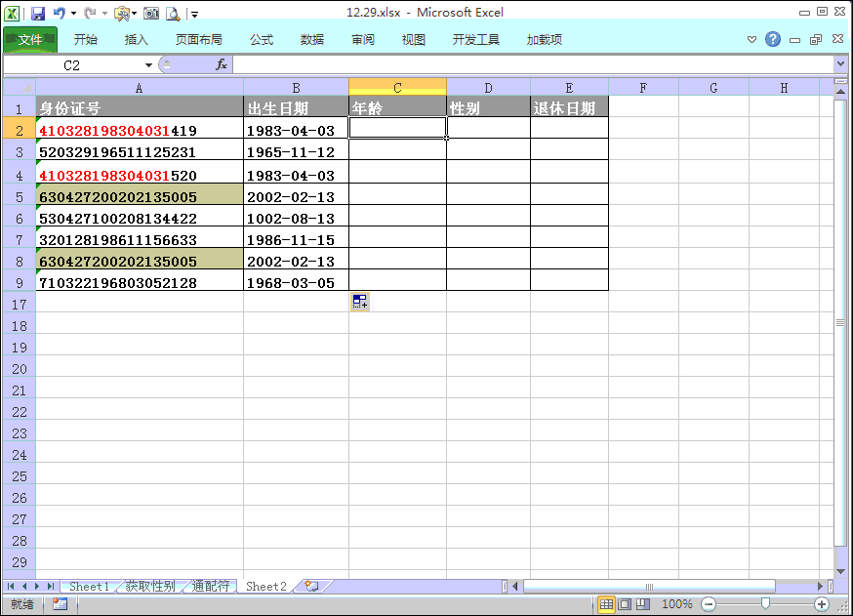Click the Excel application icon
853x616 pixels.
tap(12, 13)
